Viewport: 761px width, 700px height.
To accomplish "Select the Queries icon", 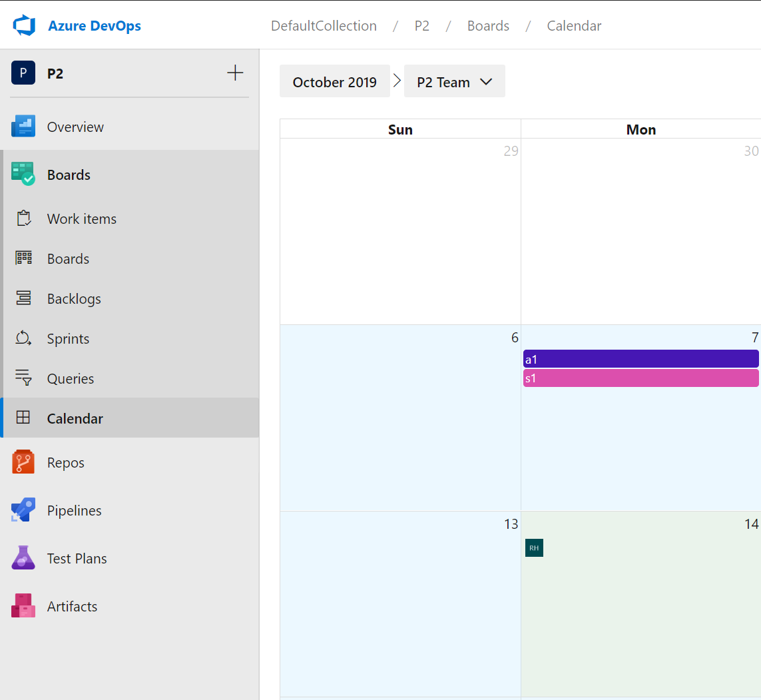I will tap(25, 378).
